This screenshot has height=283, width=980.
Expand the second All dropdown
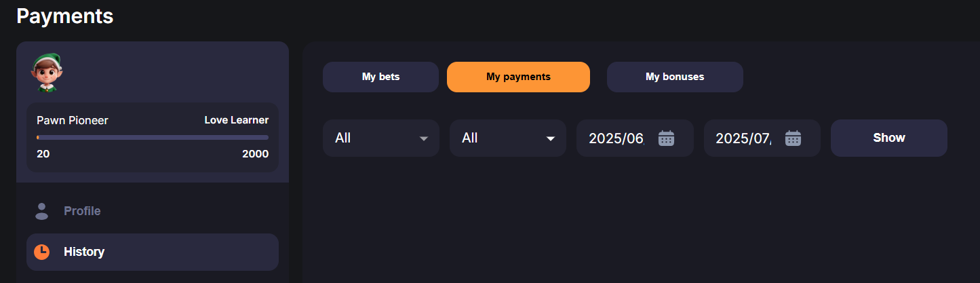coord(507,138)
